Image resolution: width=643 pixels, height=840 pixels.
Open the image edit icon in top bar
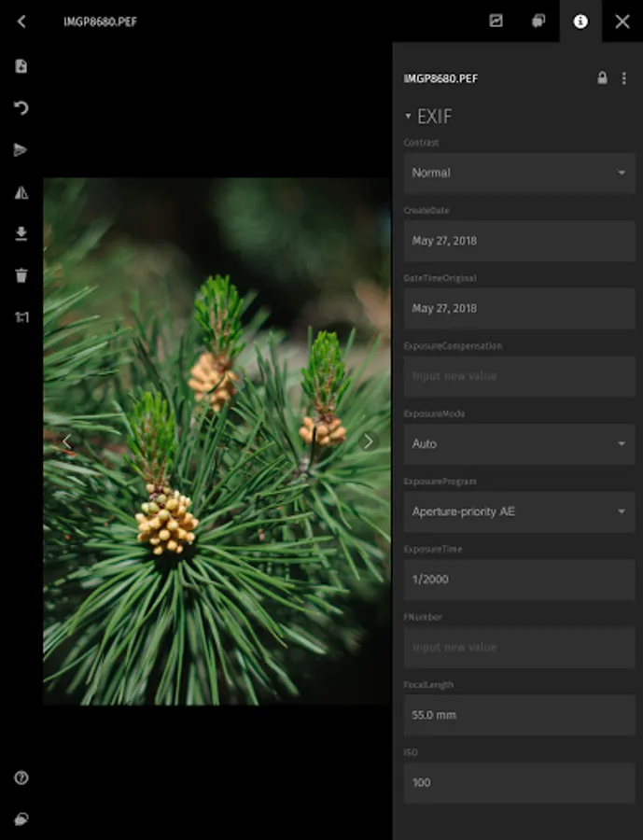pyautogui.click(x=496, y=21)
